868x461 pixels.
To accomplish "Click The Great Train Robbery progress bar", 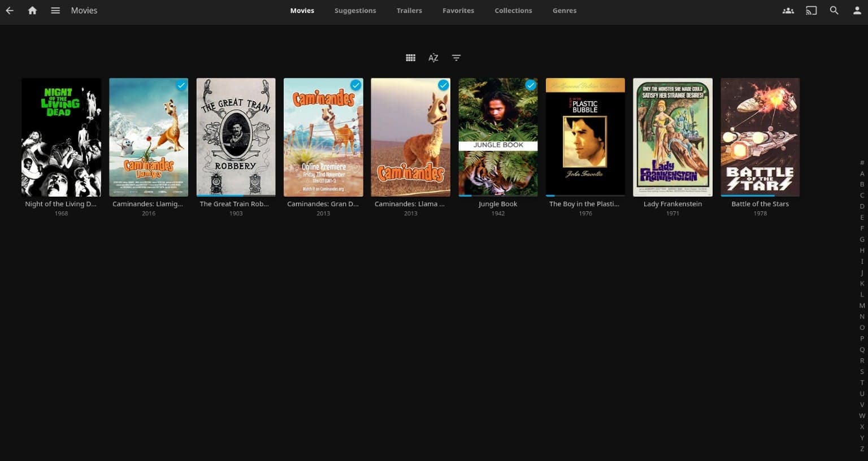I will pos(236,195).
